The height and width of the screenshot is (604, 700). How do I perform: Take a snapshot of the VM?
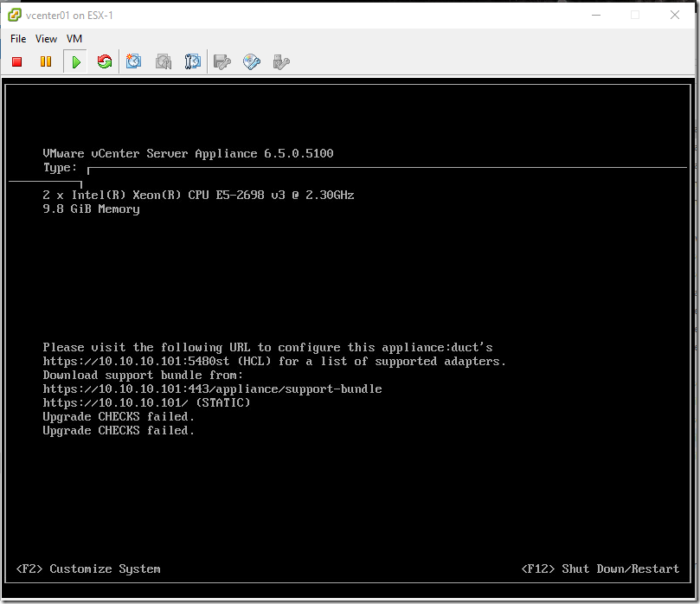tap(133, 61)
